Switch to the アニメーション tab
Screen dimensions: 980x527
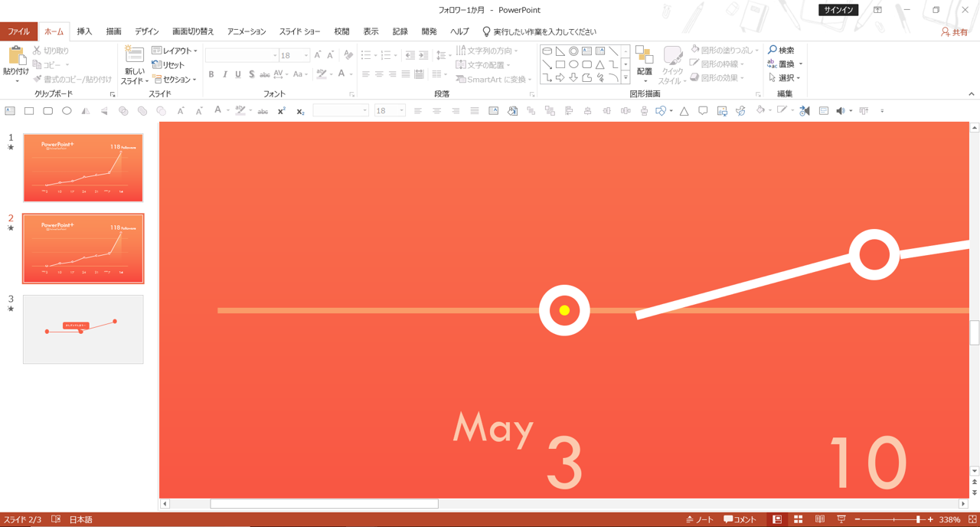click(247, 31)
